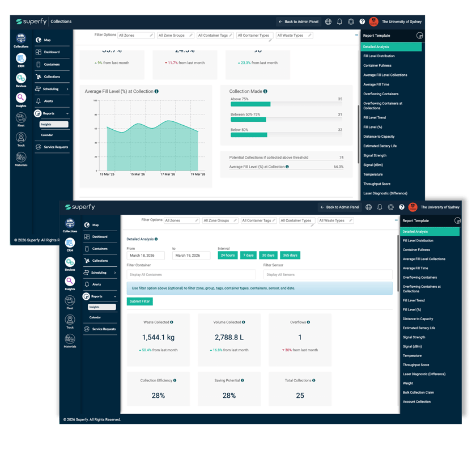Open the All Waste Types filter in front window
The width and height of the screenshot is (476, 476).
coord(335,220)
